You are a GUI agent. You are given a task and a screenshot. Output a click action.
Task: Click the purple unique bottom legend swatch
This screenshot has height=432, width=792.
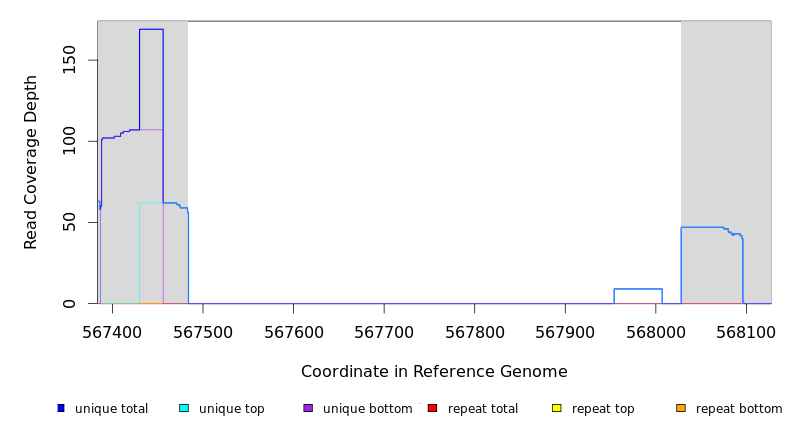click(308, 408)
